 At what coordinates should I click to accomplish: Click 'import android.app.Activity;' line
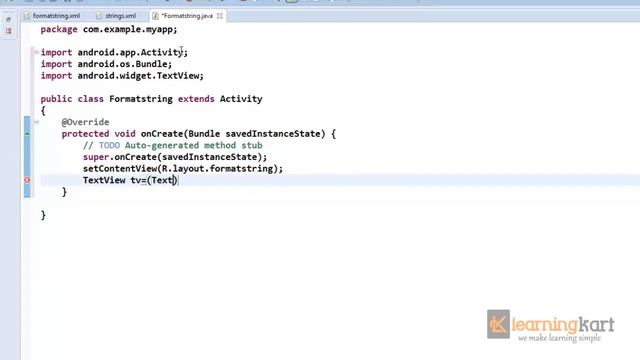pos(114,53)
